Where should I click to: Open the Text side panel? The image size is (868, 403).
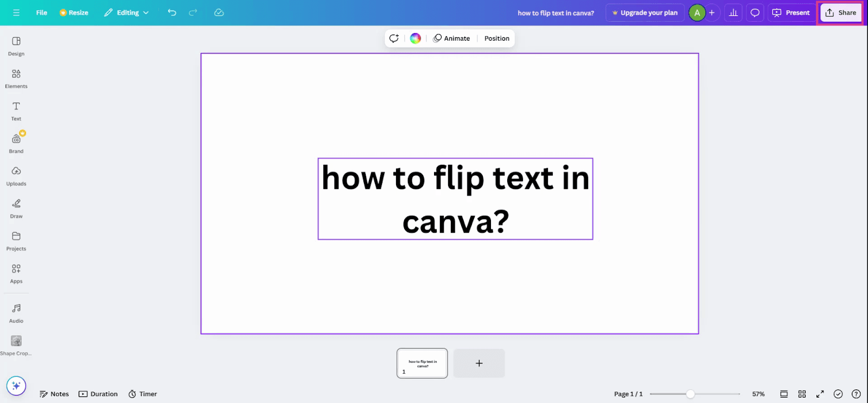(x=16, y=111)
